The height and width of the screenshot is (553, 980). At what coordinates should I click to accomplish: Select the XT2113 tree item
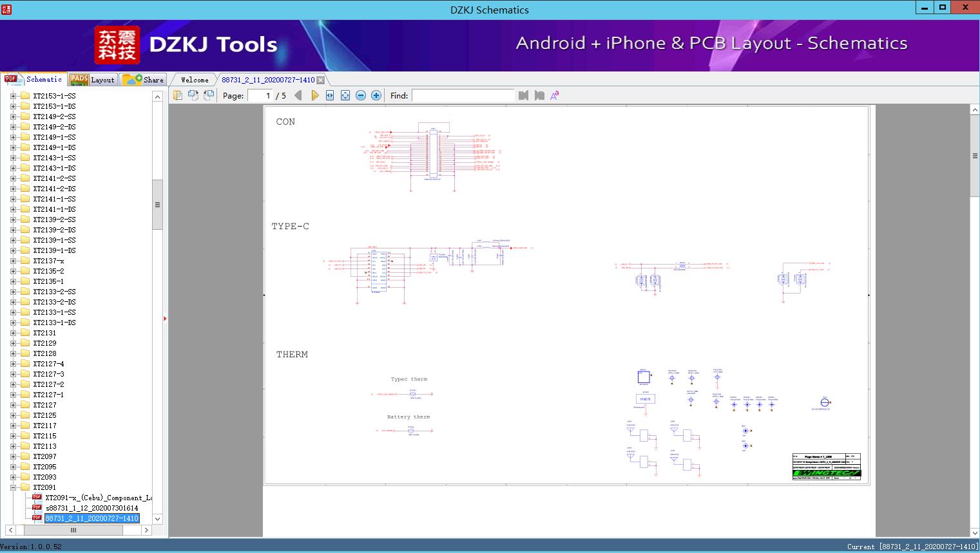(x=44, y=446)
